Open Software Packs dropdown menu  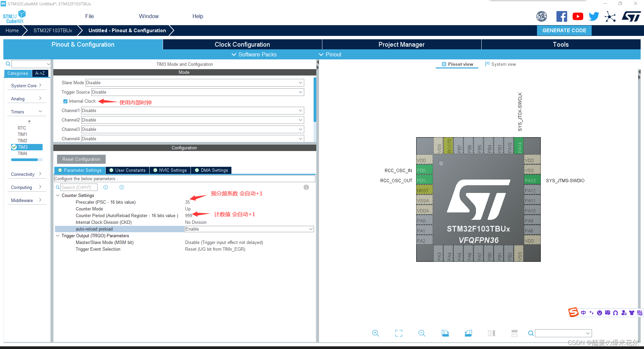[254, 54]
